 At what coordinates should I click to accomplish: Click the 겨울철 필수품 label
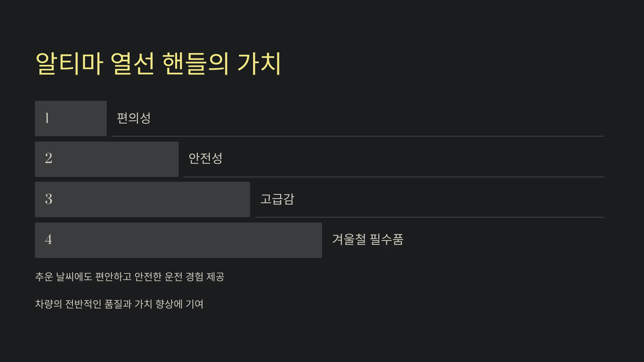pyautogui.click(x=368, y=239)
